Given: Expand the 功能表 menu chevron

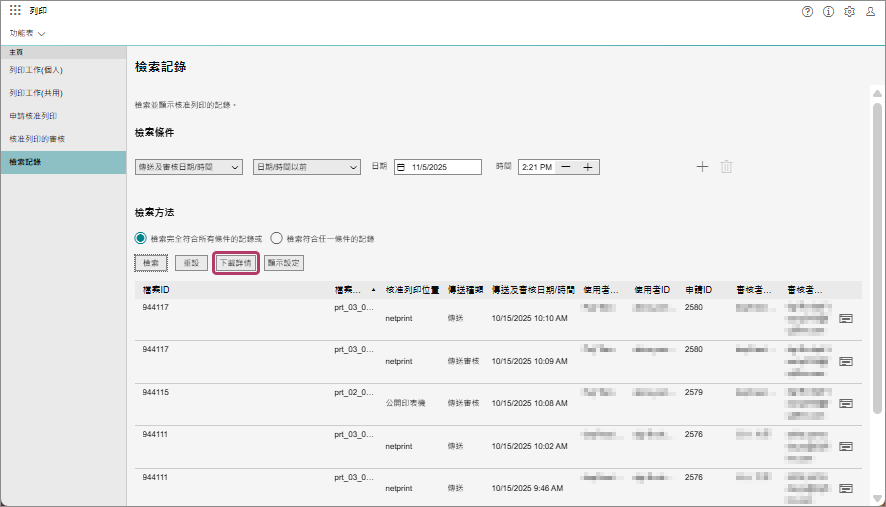Looking at the screenshot, I should point(41,33).
